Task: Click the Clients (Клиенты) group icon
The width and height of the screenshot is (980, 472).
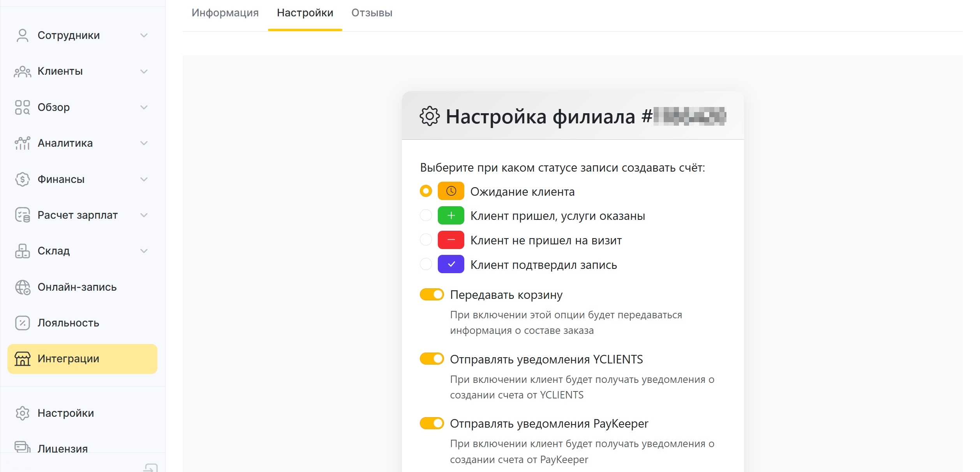Action: (23, 72)
